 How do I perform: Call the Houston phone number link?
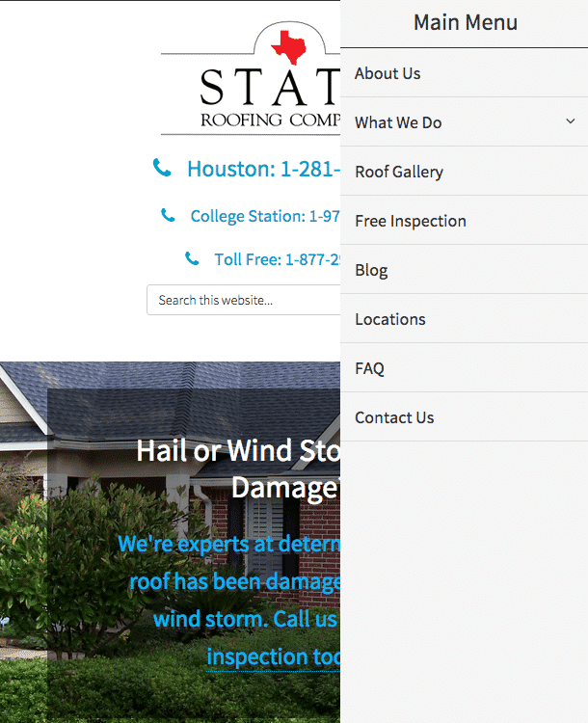[x=263, y=169]
